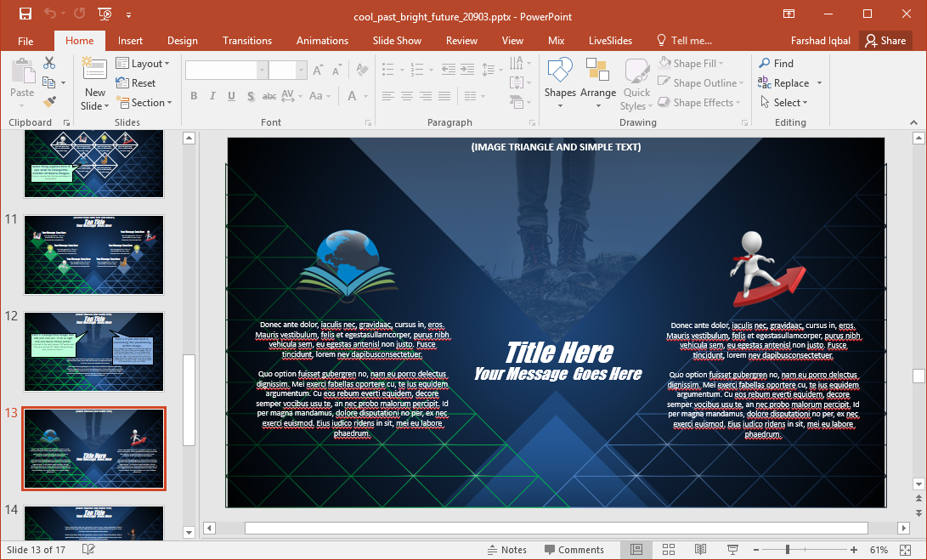Click the Tell me search box
This screenshot has height=560, width=927.
[x=684, y=40]
